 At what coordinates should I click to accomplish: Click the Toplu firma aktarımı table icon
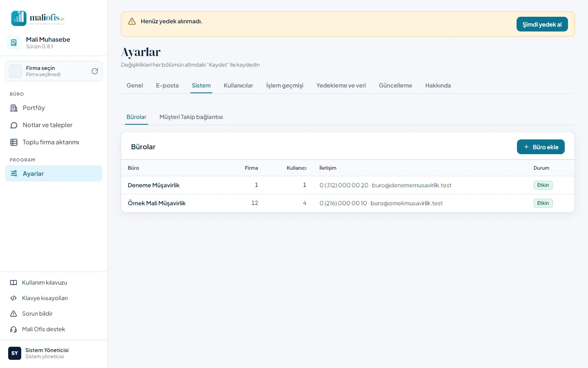point(14,142)
